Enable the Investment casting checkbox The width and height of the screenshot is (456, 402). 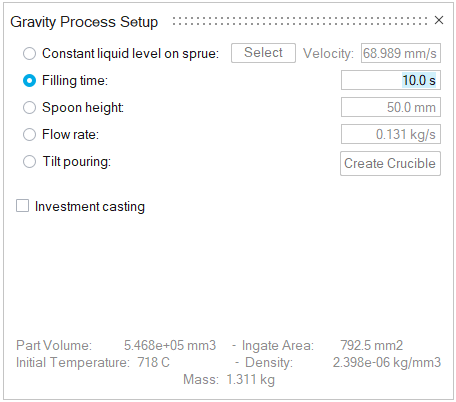22,206
